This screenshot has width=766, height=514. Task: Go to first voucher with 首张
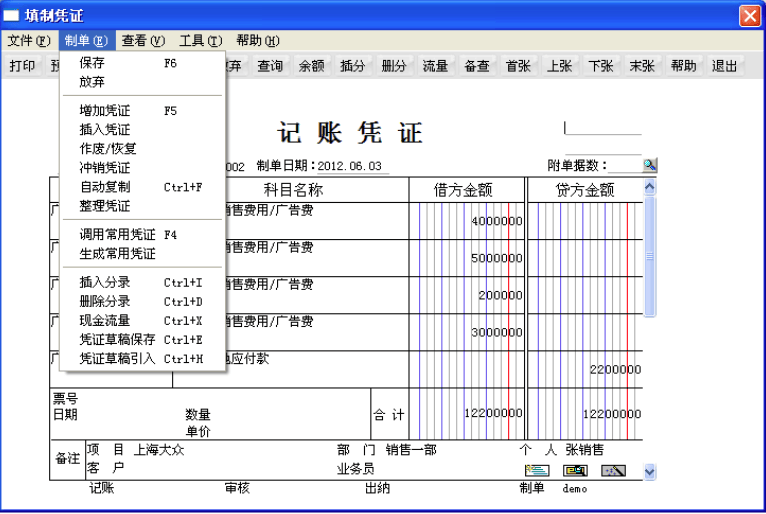(x=518, y=66)
